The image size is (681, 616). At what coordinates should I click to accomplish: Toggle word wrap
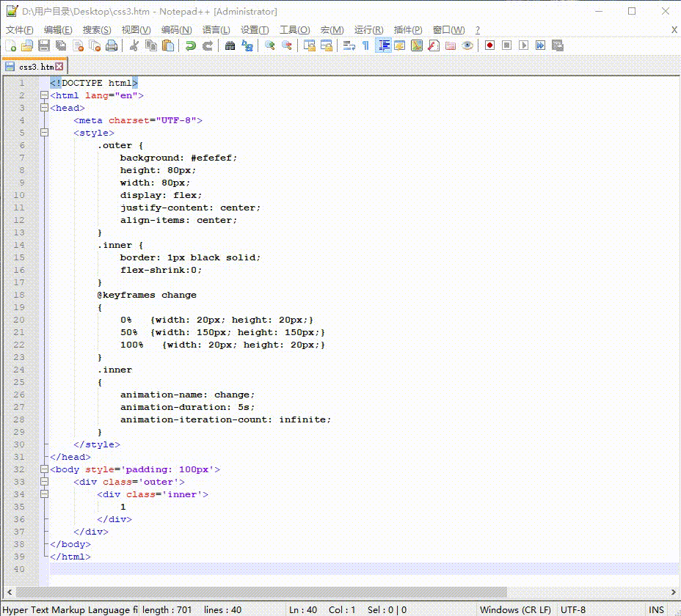(x=349, y=45)
